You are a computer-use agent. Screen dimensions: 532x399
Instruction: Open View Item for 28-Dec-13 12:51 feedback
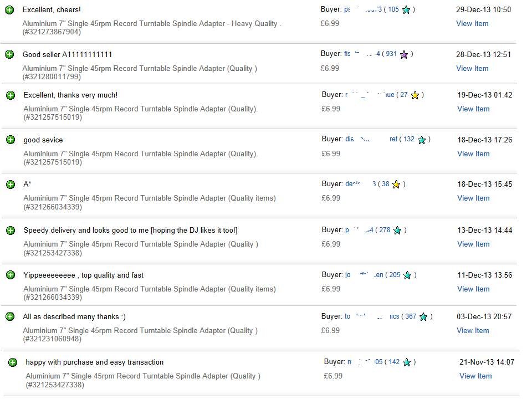click(472, 68)
